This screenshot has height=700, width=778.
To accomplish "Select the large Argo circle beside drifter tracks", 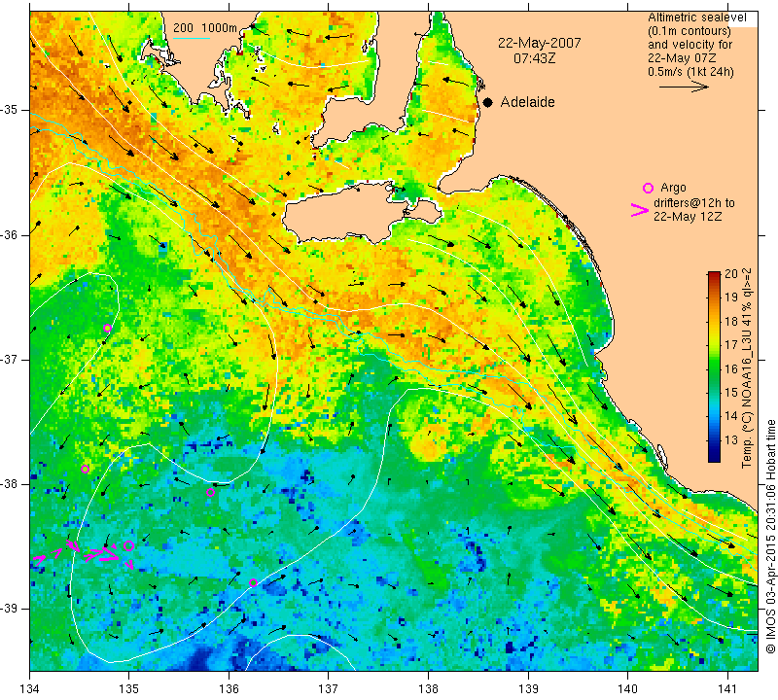I will pyautogui.click(x=128, y=545).
